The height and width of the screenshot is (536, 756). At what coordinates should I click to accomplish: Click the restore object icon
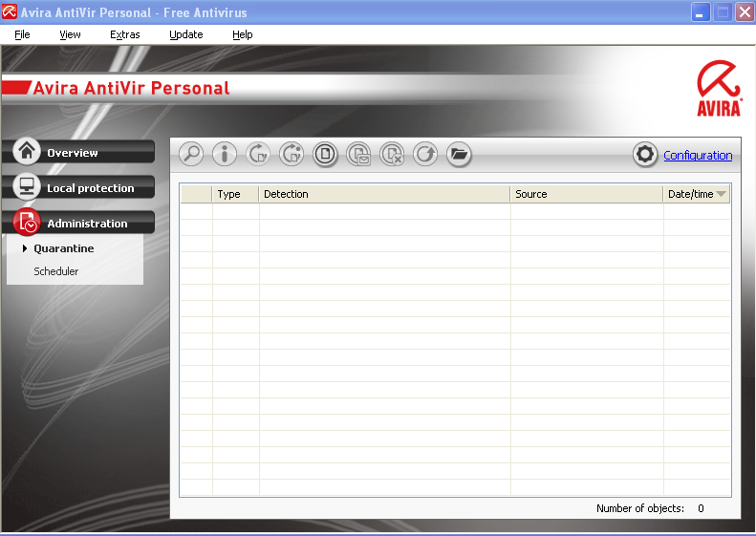(258, 155)
